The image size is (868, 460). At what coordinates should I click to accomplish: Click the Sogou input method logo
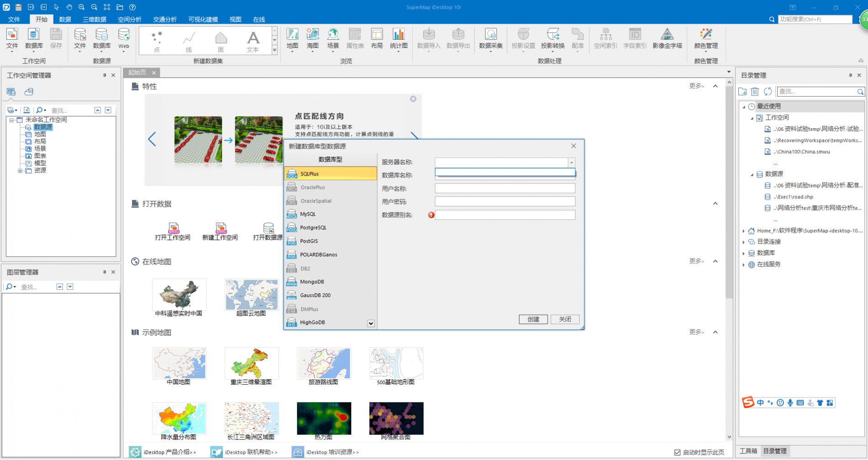coord(748,402)
